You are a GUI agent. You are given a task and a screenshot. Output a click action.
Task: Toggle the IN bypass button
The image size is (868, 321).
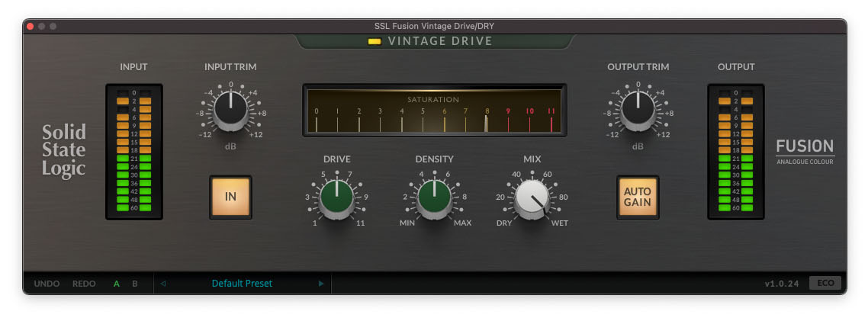pos(230,197)
